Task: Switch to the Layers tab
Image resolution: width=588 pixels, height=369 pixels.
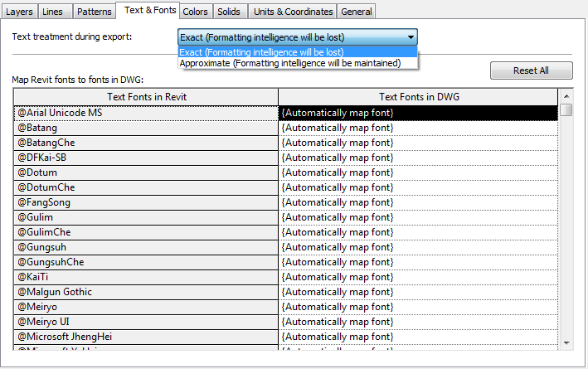Action: [x=19, y=12]
